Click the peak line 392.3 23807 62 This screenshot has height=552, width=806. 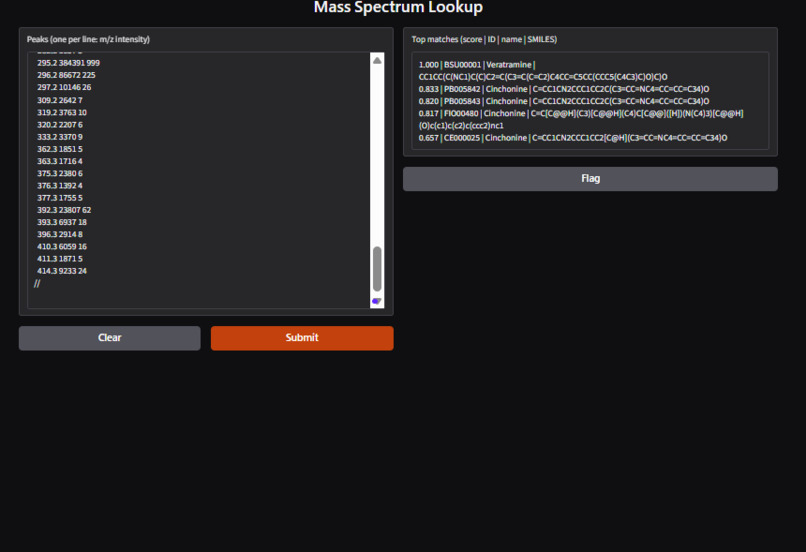coord(64,210)
